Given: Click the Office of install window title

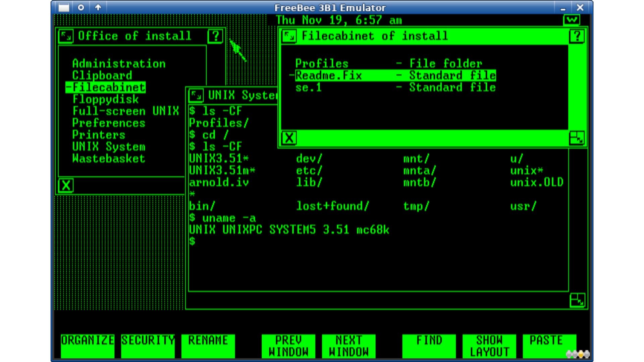Looking at the screenshot, I should 135,36.
